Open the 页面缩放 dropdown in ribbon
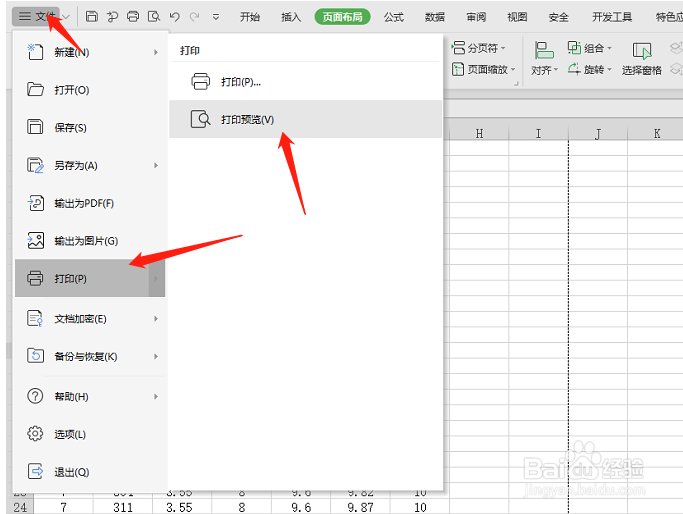The image size is (683, 514). (x=484, y=69)
